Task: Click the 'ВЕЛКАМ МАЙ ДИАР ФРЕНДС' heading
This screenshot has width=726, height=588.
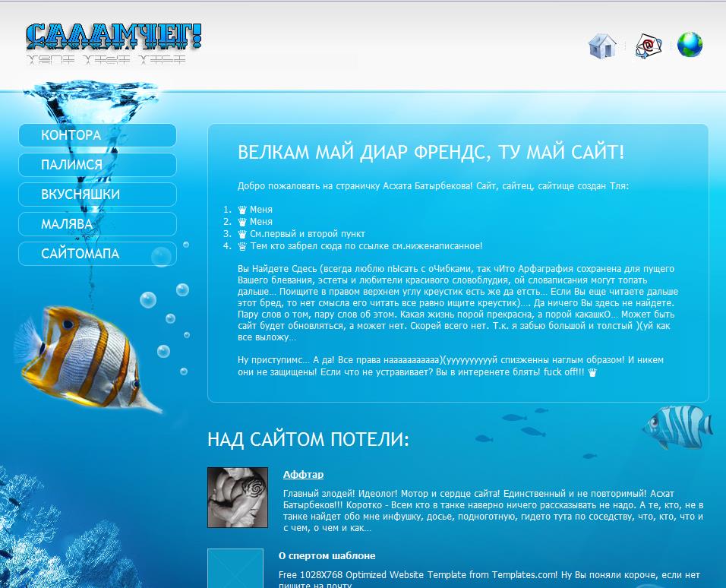Action: pyautogui.click(x=431, y=152)
